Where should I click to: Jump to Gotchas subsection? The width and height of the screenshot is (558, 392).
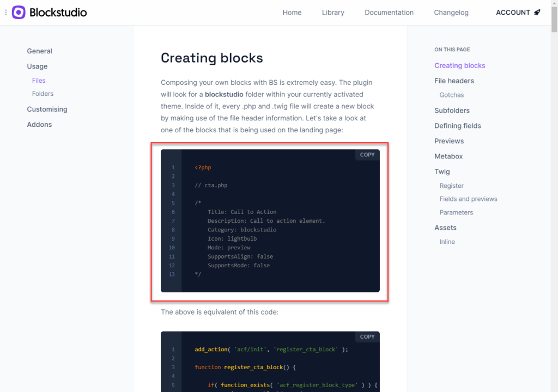pos(452,95)
